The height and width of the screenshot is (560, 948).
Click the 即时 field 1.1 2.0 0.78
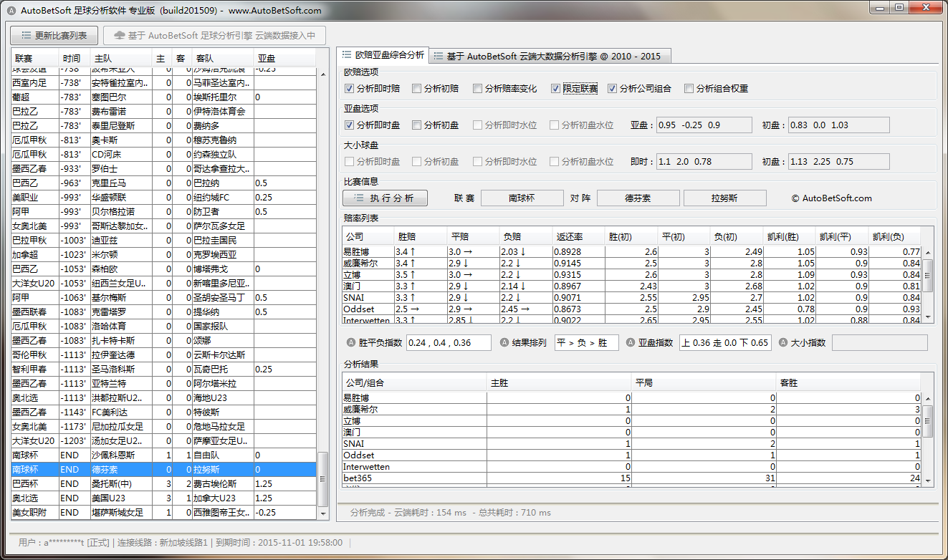[705, 162]
